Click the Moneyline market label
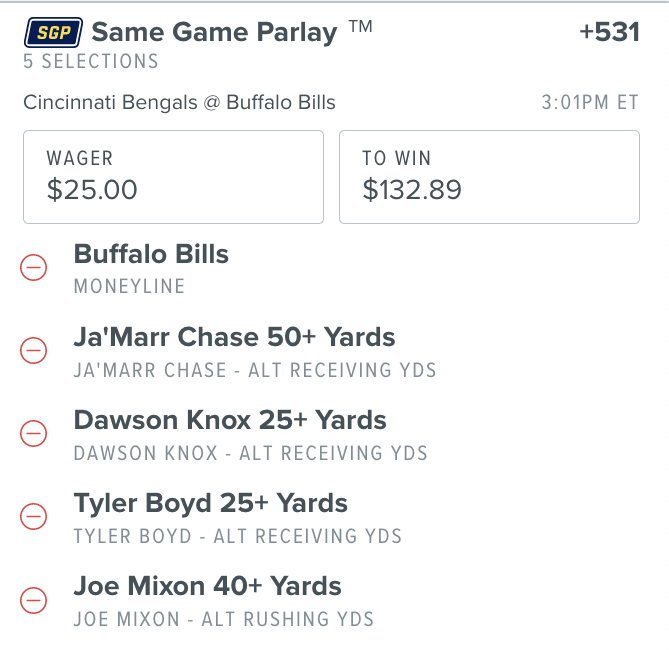 pos(130,287)
